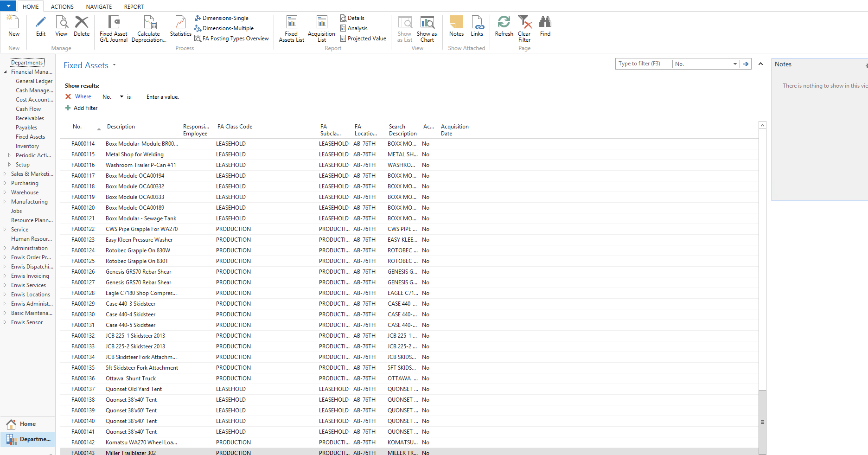This screenshot has width=868, height=455.
Task: Switch to the HOME ribbon tab
Action: pyautogui.click(x=31, y=6)
